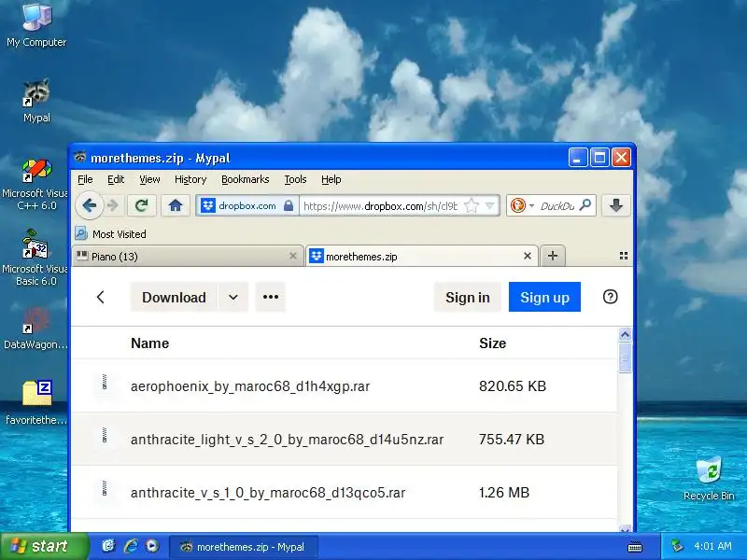Click the page scrollbar up arrow
This screenshot has width=747, height=560.
[625, 334]
